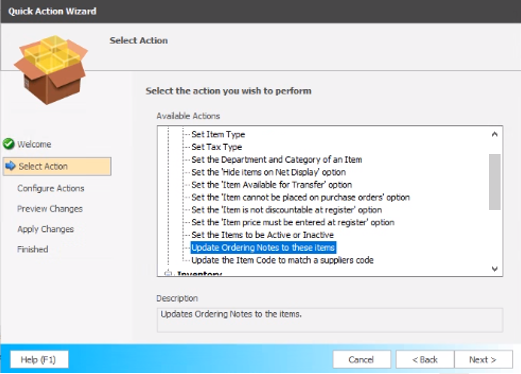This screenshot has width=521, height=374.
Task: Open Help (F1)
Action: (x=39, y=359)
